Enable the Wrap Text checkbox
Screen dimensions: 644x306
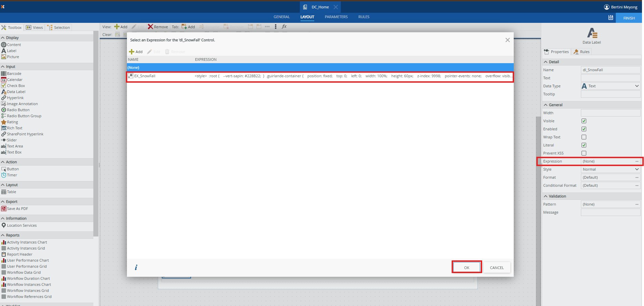click(x=584, y=137)
